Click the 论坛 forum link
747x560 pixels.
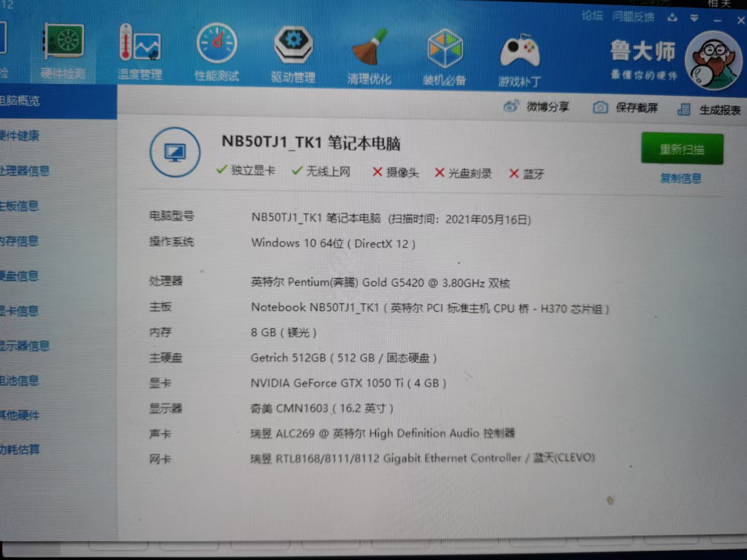[592, 16]
